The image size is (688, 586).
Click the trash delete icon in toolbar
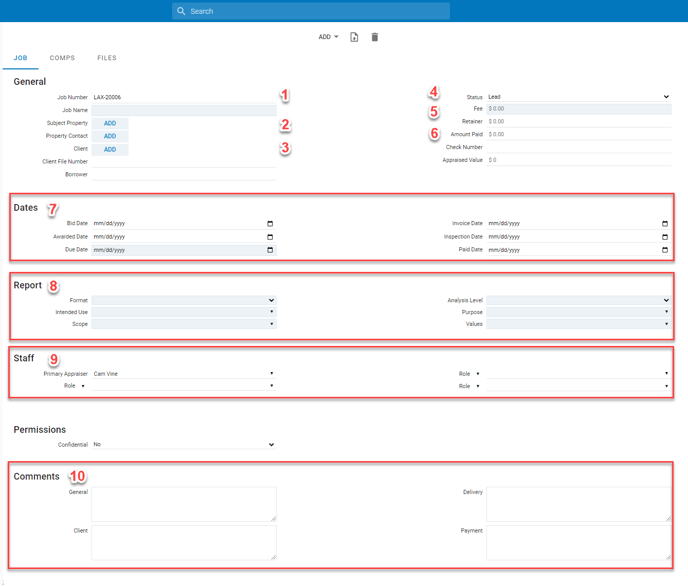click(375, 37)
